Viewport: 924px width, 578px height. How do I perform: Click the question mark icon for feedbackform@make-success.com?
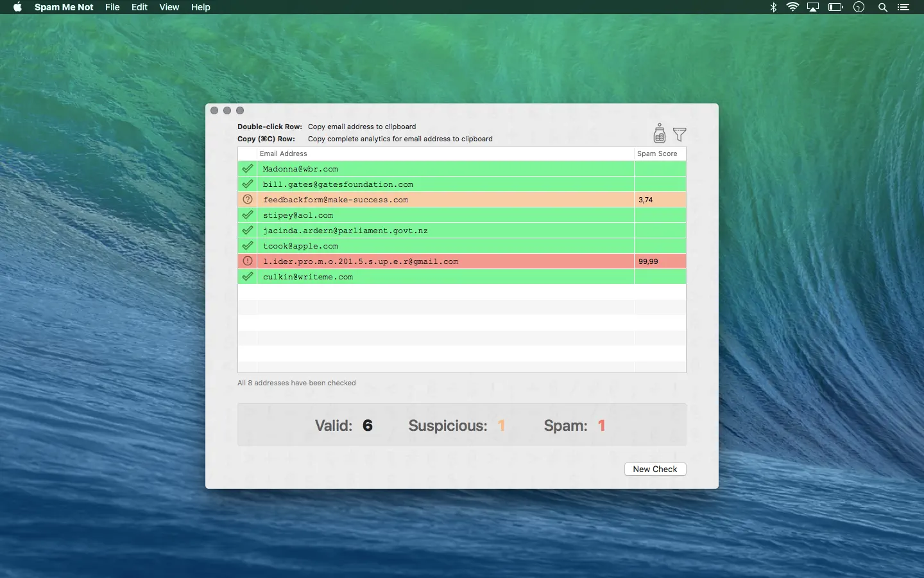click(247, 200)
